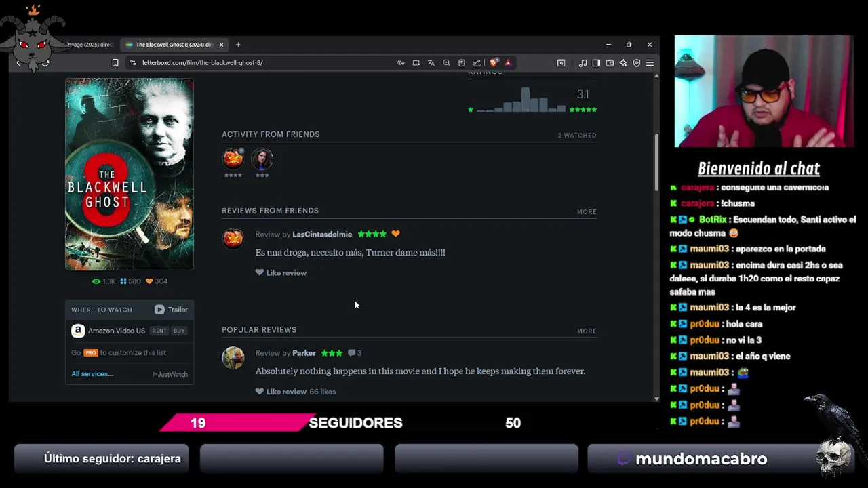Open ACTIVITY FROM FRIENDS heading link
868x488 pixels.
[271, 134]
